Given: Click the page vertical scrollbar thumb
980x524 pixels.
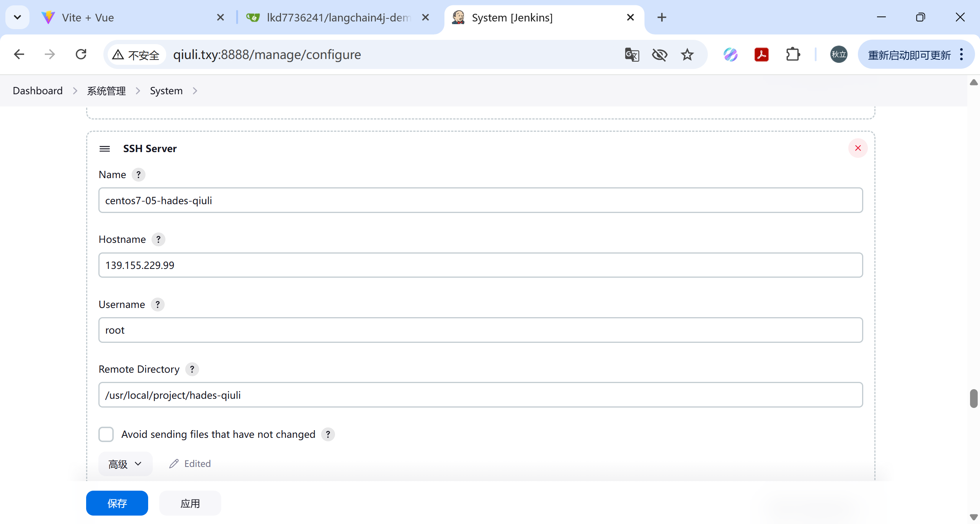Looking at the screenshot, I should point(973,398).
